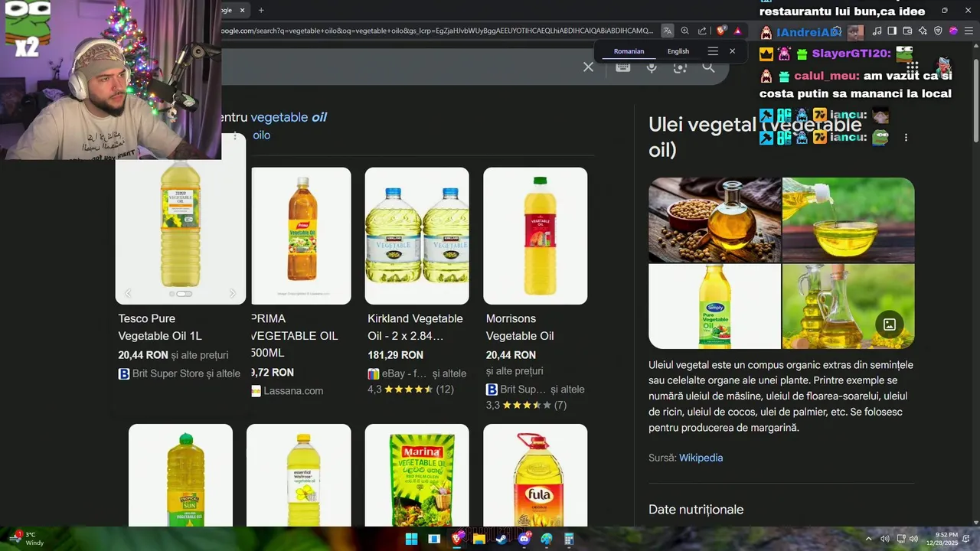The image size is (980, 551).
Task: Click the Lassana.com seller text
Action: tap(293, 390)
